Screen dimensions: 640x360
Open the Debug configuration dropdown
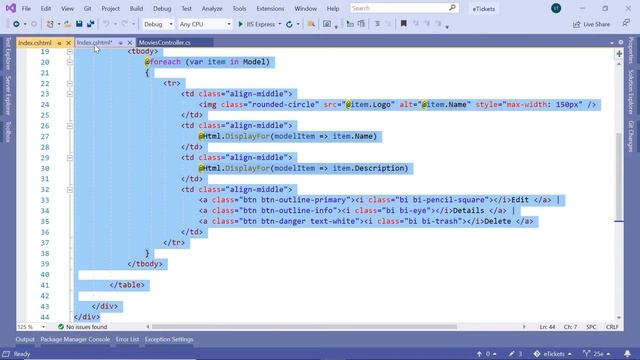coord(158,24)
